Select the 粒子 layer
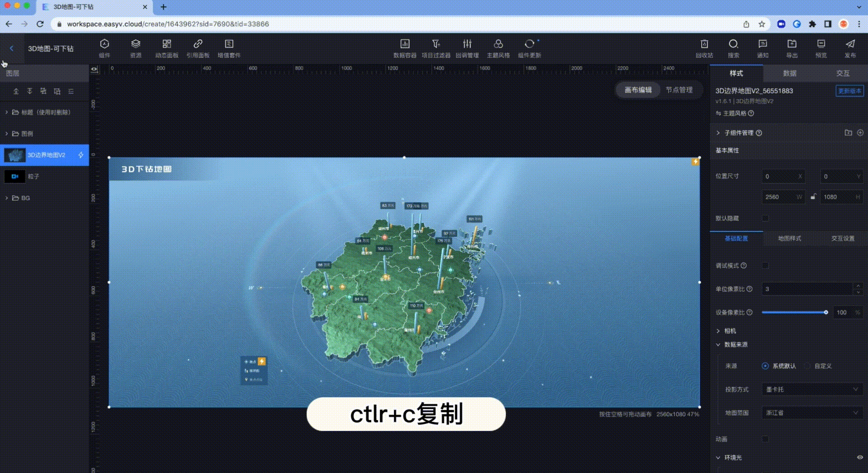 (x=44, y=176)
